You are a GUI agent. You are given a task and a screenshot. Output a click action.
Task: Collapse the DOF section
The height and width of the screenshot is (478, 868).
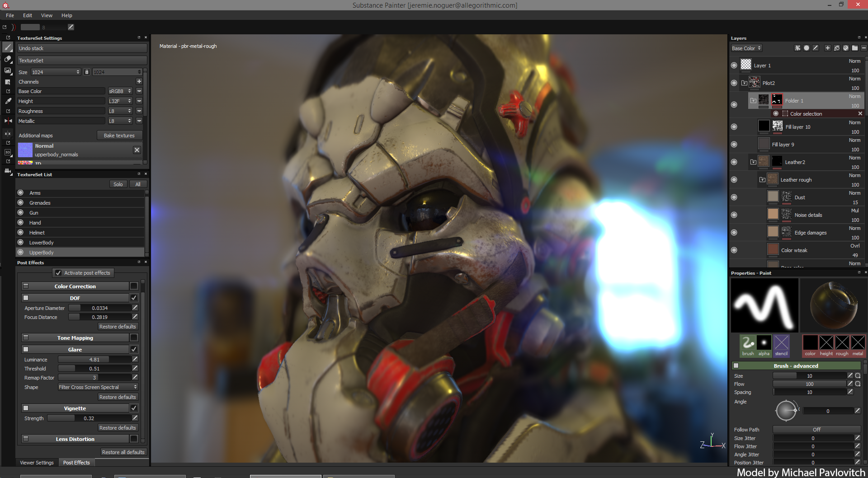pos(26,298)
